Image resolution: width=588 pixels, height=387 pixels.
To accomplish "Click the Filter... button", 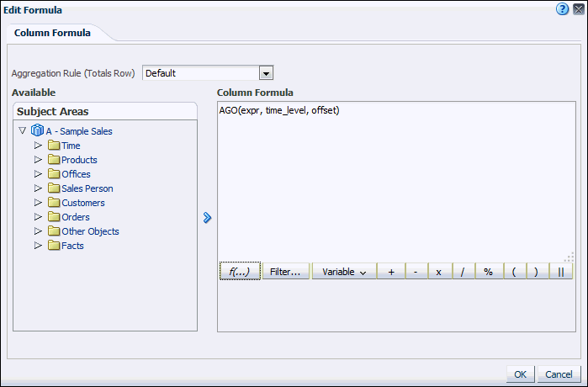I will (x=285, y=272).
